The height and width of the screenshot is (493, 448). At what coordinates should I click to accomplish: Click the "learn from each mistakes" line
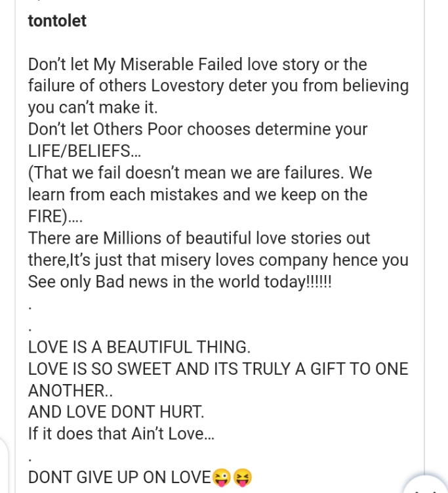point(197,194)
